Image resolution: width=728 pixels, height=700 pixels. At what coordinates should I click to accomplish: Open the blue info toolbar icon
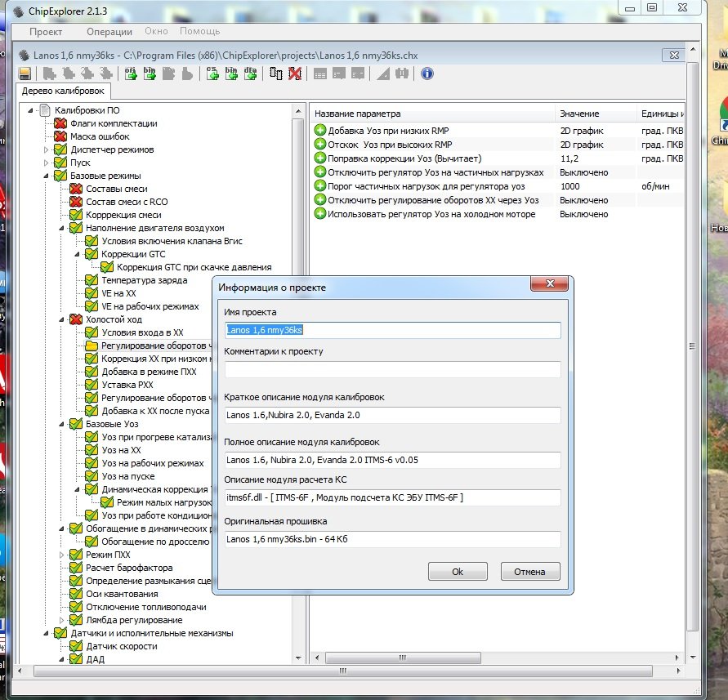point(427,74)
